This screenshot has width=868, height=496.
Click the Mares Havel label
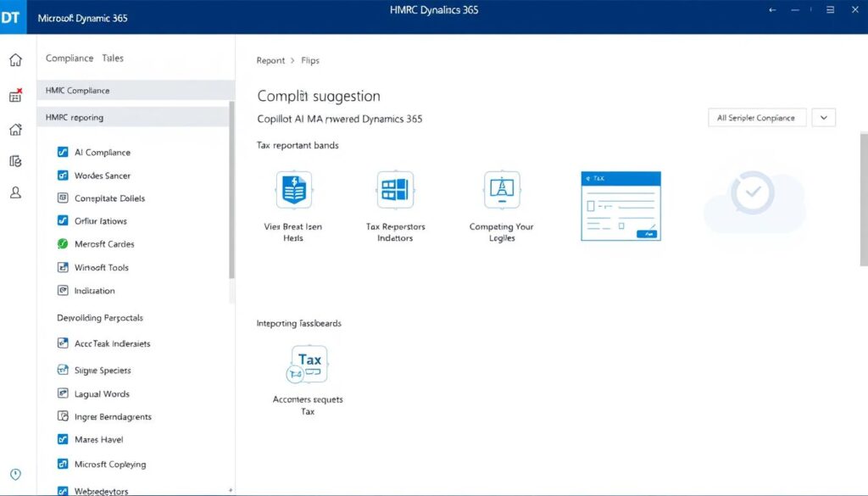(98, 439)
